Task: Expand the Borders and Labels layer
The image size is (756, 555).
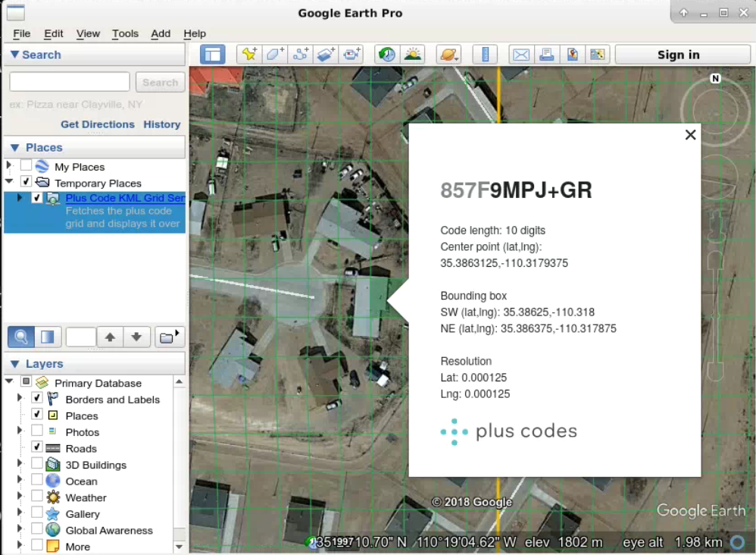Action: click(x=20, y=397)
